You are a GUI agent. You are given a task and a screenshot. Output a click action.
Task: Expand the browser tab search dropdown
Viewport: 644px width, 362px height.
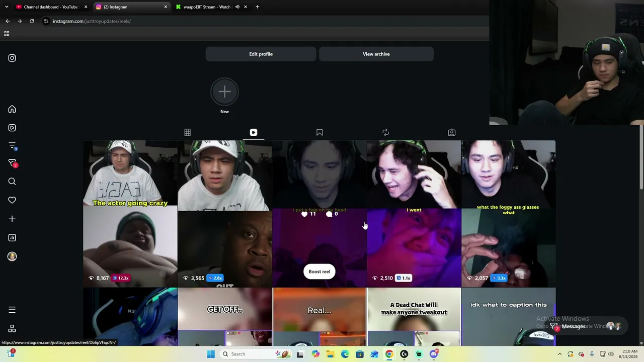tap(7, 7)
